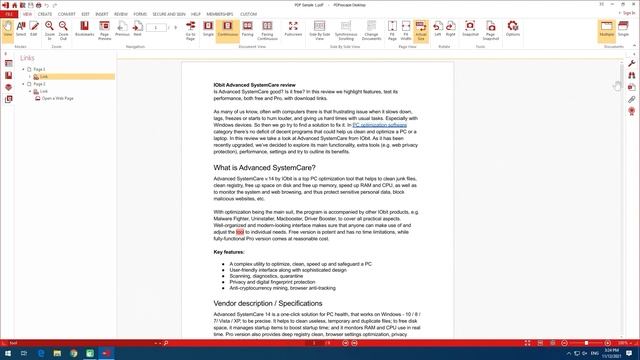Open the Bookmarks panel from ribbon
The width and height of the screenshot is (640, 360).
(x=84, y=29)
